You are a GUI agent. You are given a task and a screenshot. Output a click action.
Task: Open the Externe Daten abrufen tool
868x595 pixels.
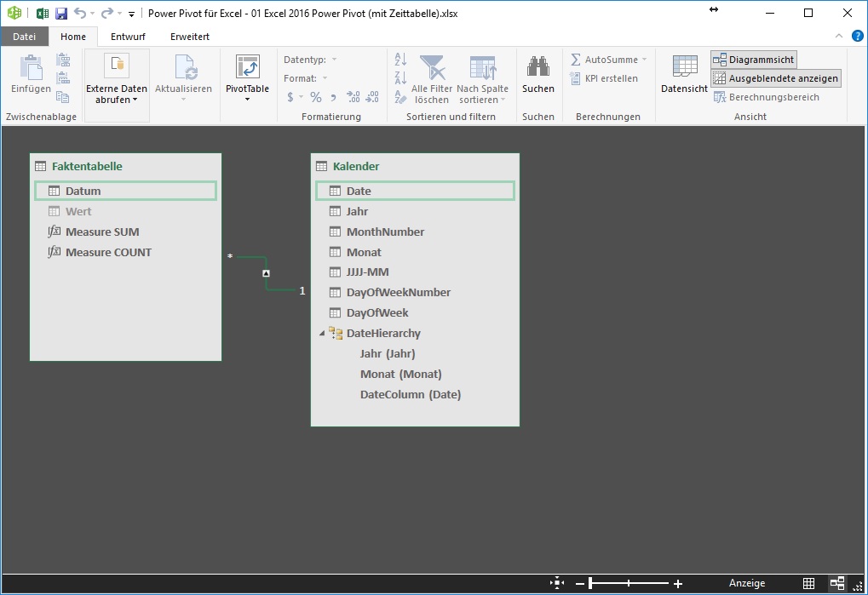[117, 81]
